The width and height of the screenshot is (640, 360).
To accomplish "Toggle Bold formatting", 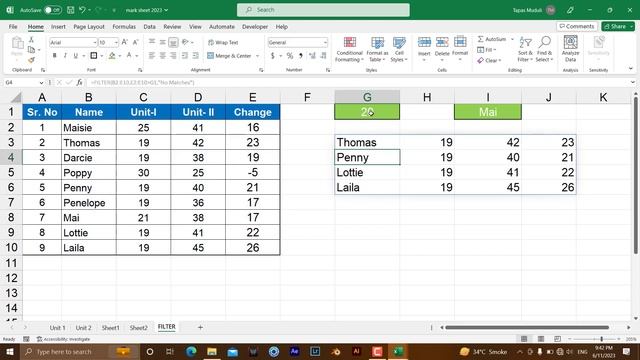I will (54, 56).
